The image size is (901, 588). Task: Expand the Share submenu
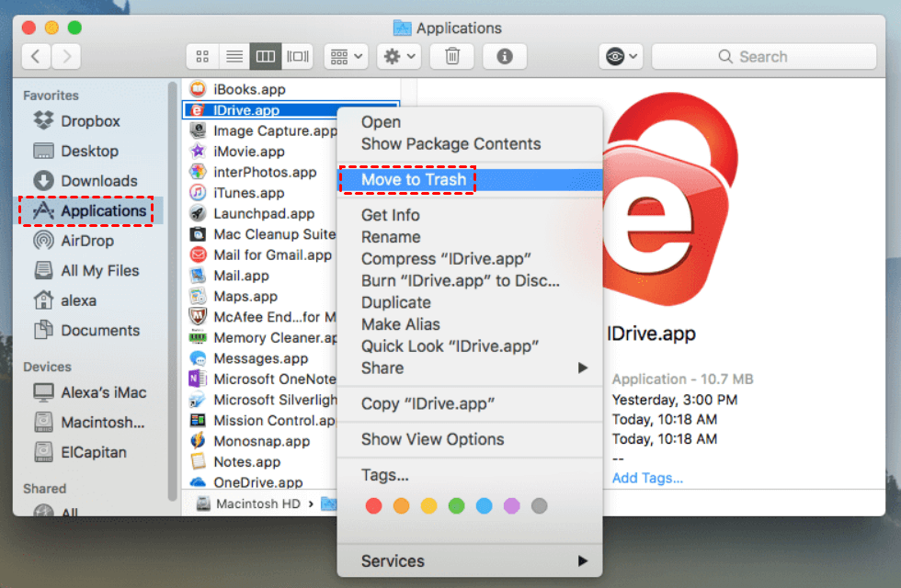coord(470,368)
